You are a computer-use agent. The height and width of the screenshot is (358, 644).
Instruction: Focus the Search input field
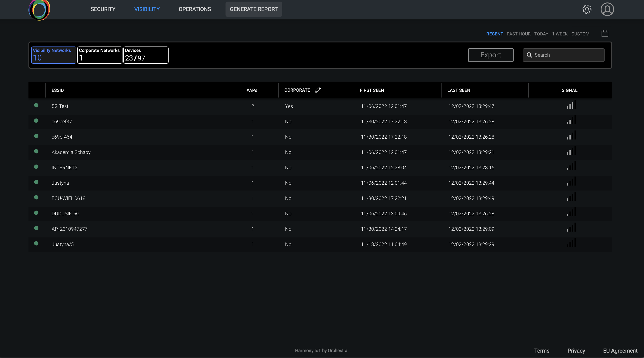(564, 55)
